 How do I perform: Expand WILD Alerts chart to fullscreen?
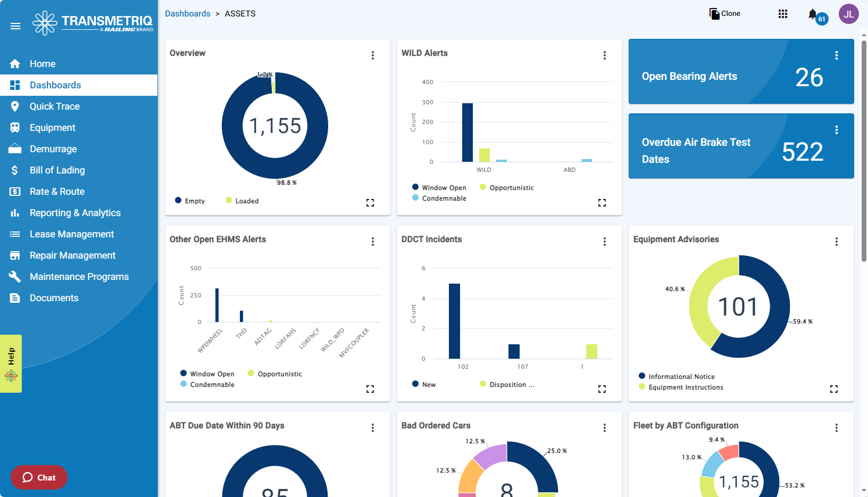[x=602, y=203]
